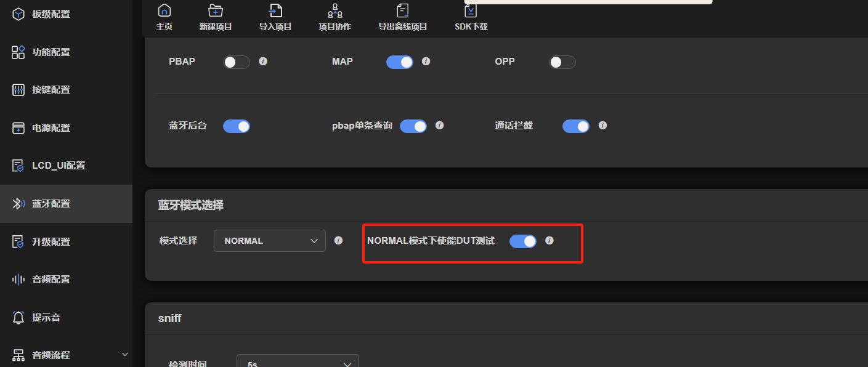Show info for pbap单条查询

(x=440, y=125)
